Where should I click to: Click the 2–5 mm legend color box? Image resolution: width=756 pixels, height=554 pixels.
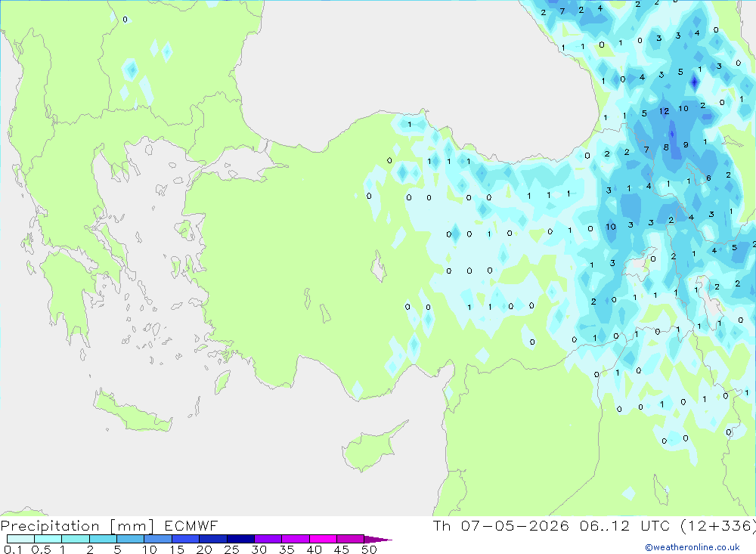pos(103,539)
